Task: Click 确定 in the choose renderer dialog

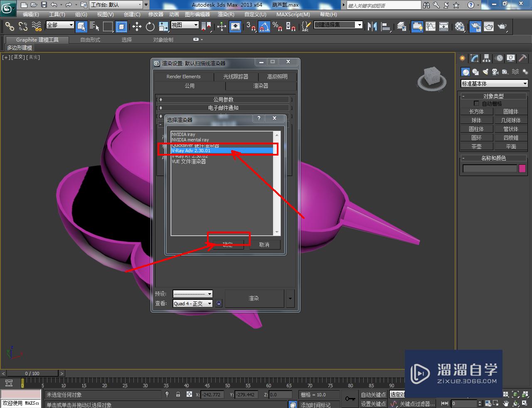Action: coord(227,245)
